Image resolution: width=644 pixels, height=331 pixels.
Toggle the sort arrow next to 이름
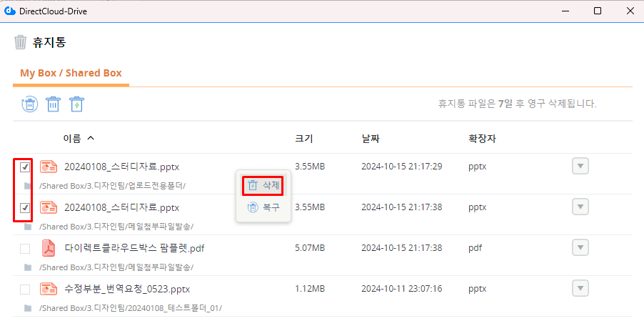[x=91, y=138]
